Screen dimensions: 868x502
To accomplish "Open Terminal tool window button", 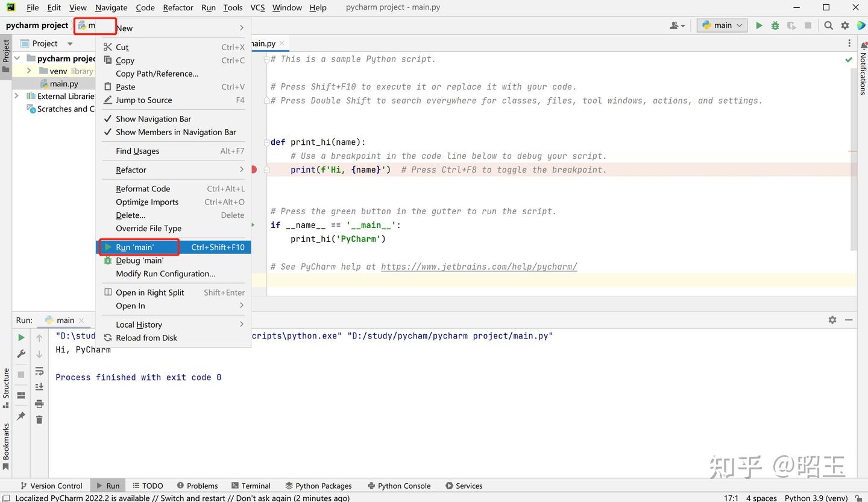I will click(250, 486).
